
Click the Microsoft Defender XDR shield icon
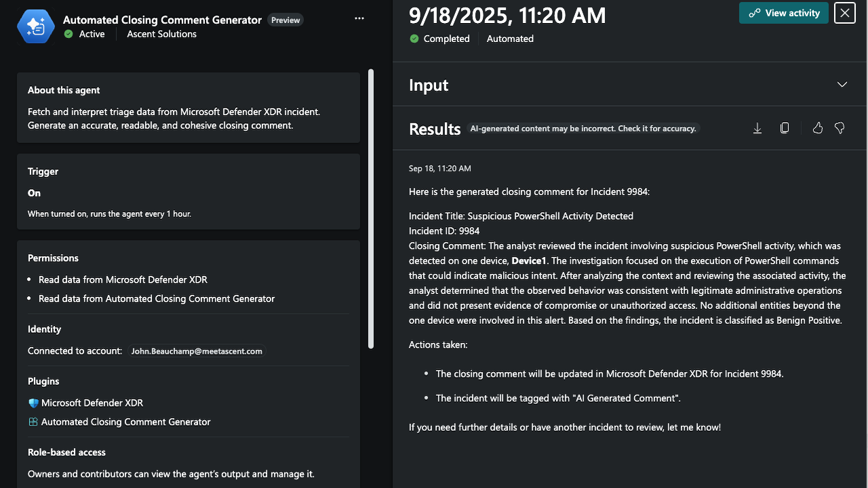tap(33, 403)
